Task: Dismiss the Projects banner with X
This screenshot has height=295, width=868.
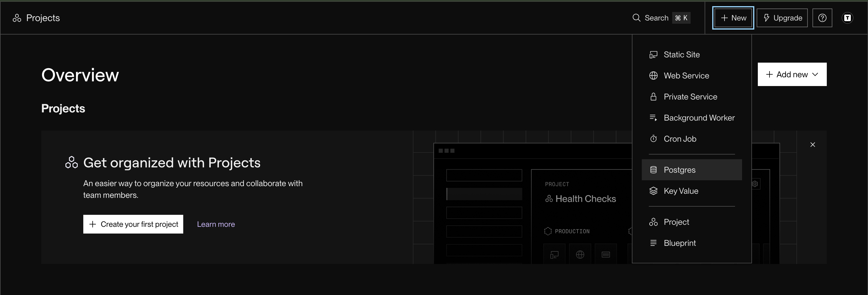Action: [812, 145]
